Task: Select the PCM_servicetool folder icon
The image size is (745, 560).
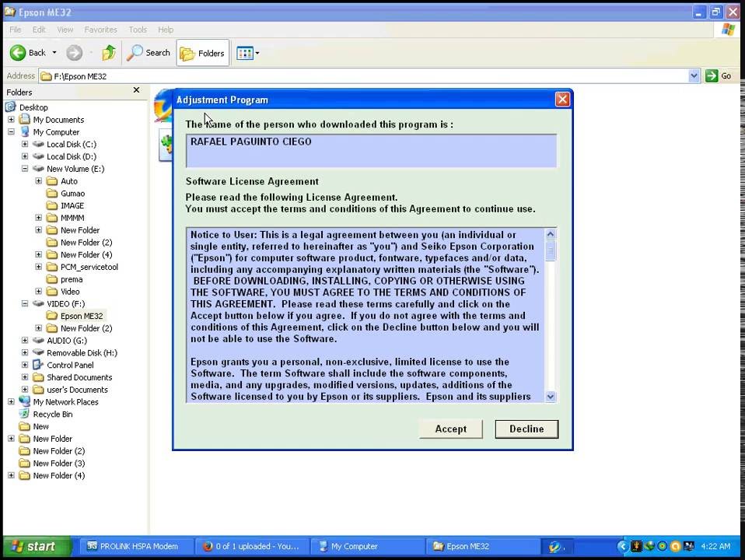Action: 52,267
